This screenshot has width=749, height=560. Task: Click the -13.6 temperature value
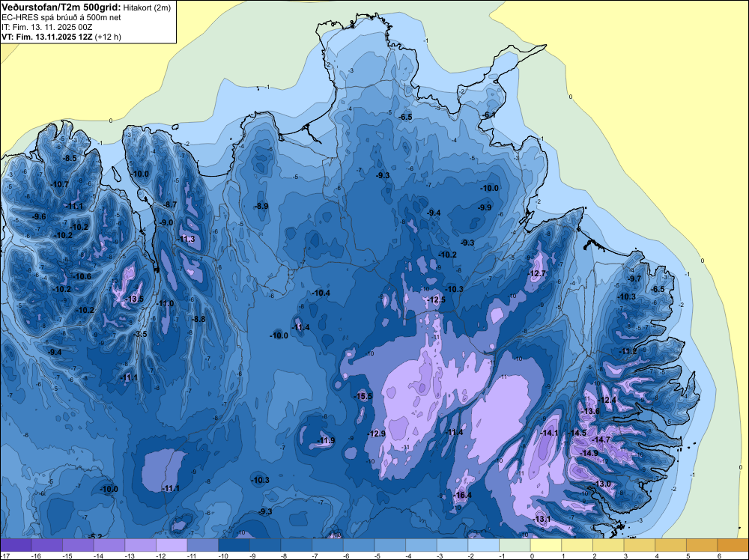click(x=590, y=411)
